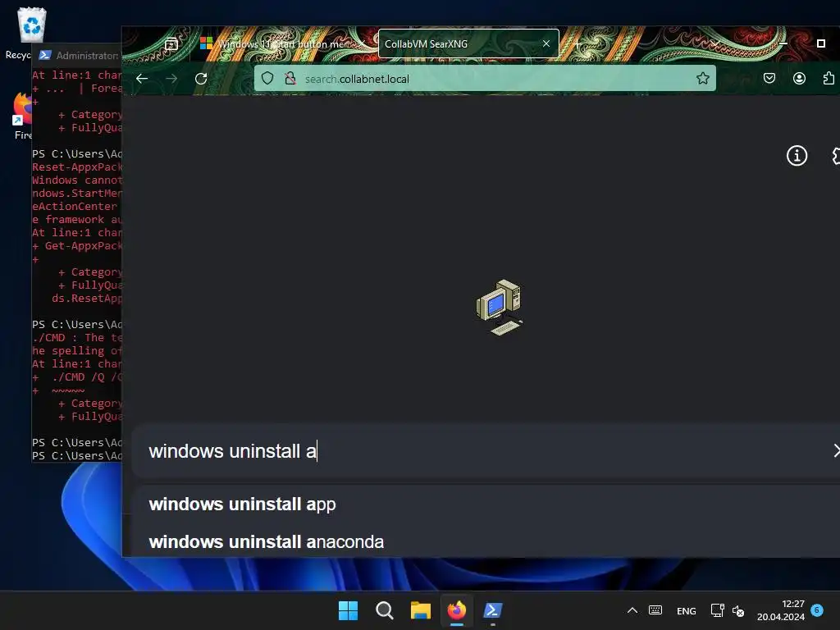Open the Firefox extensions puzzle icon

point(829,79)
